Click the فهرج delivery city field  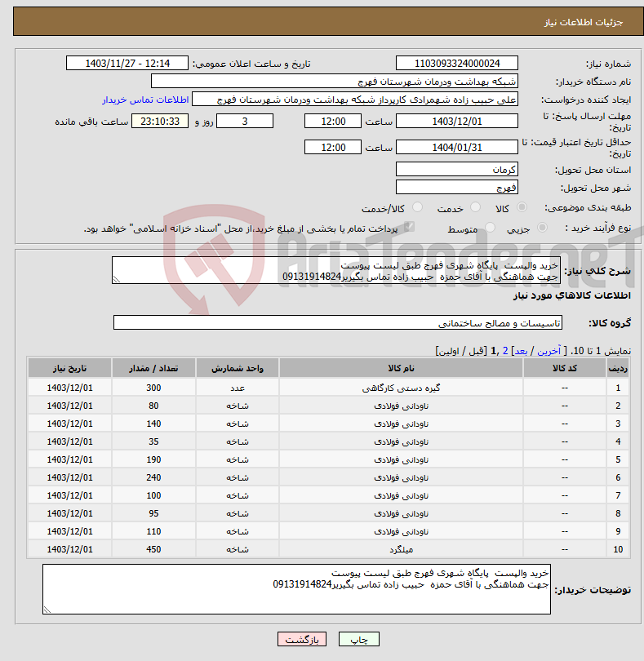tap(457, 187)
